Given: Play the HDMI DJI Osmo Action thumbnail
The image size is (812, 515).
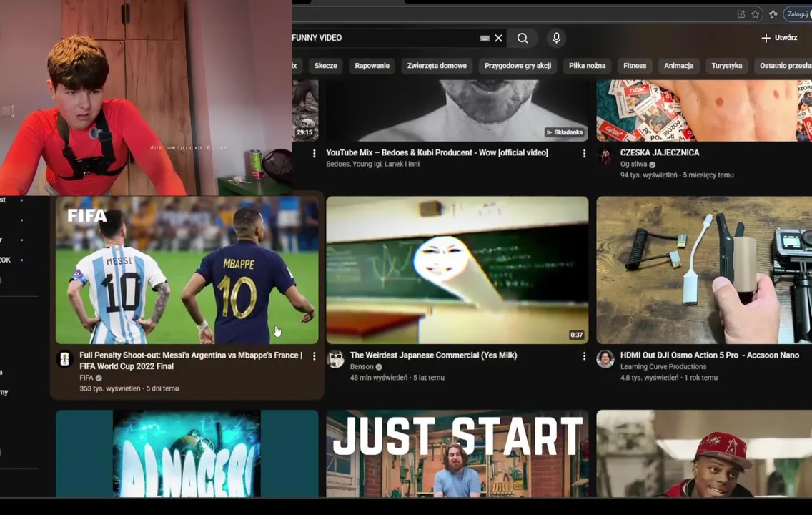Looking at the screenshot, I should (x=704, y=270).
